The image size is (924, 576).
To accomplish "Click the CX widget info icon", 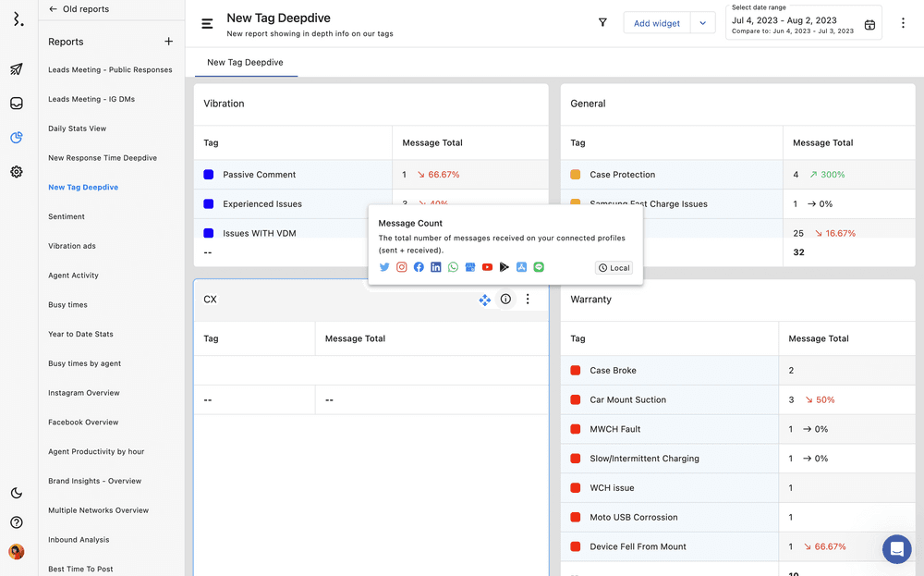I will 505,300.
